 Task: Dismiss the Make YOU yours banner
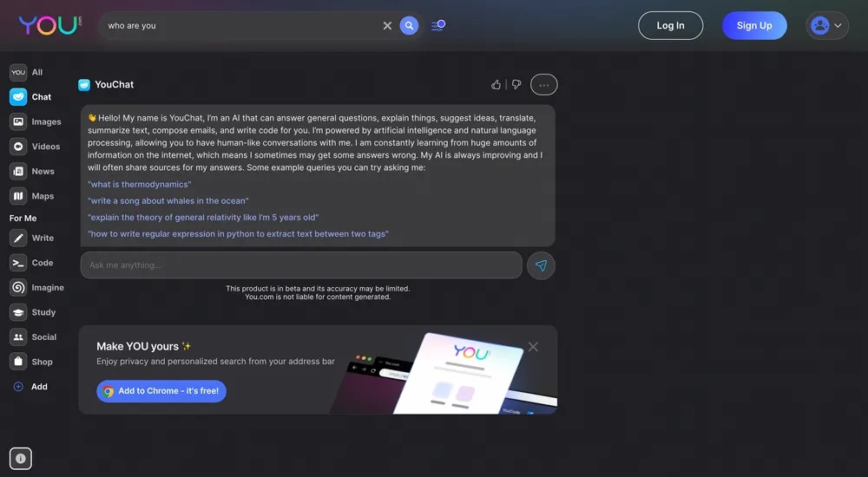tap(533, 346)
